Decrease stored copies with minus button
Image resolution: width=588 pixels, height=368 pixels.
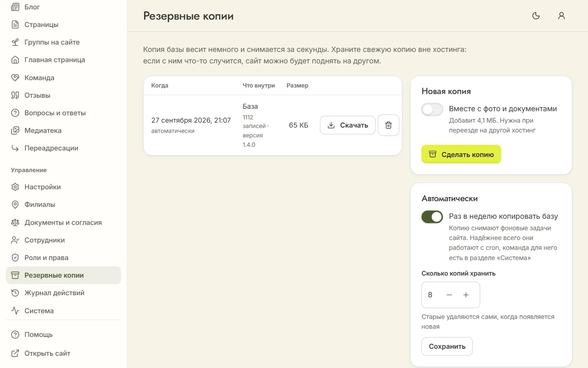[449, 295]
